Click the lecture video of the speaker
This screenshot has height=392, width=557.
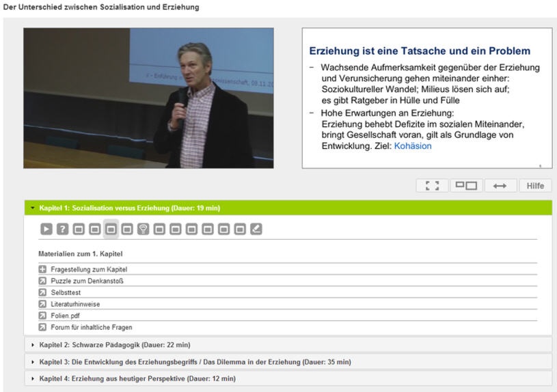[148, 98]
